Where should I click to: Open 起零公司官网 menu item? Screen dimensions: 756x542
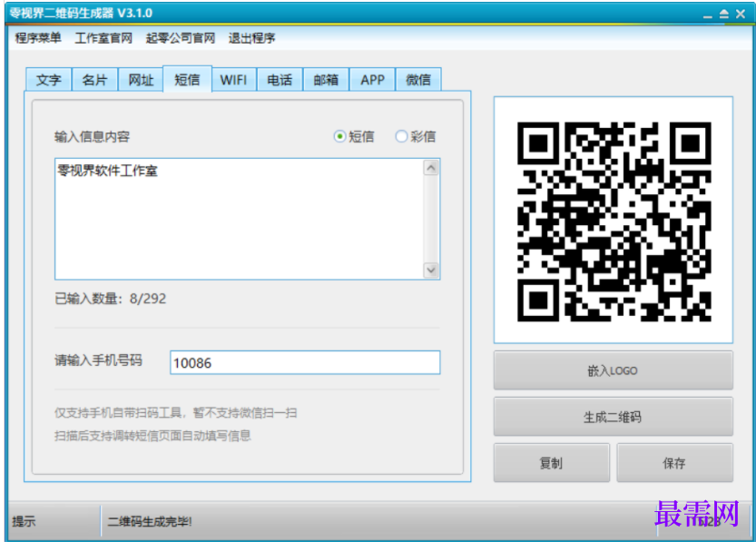[x=181, y=37]
